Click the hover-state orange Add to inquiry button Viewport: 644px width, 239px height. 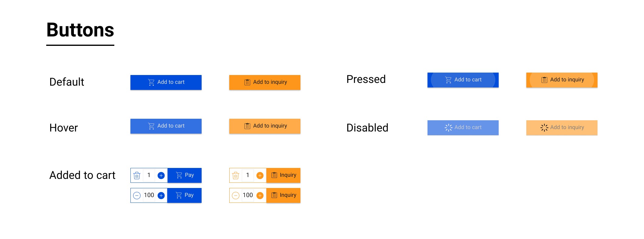(264, 126)
